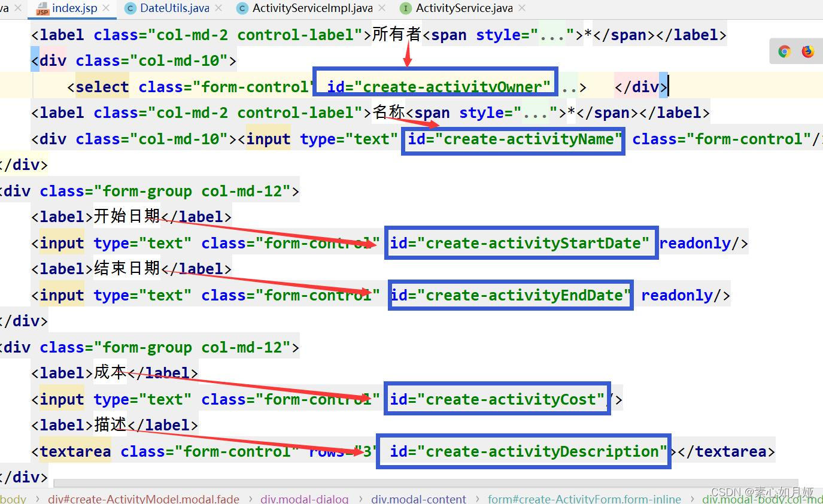Click the opening textarea tag keyword

click(x=75, y=452)
